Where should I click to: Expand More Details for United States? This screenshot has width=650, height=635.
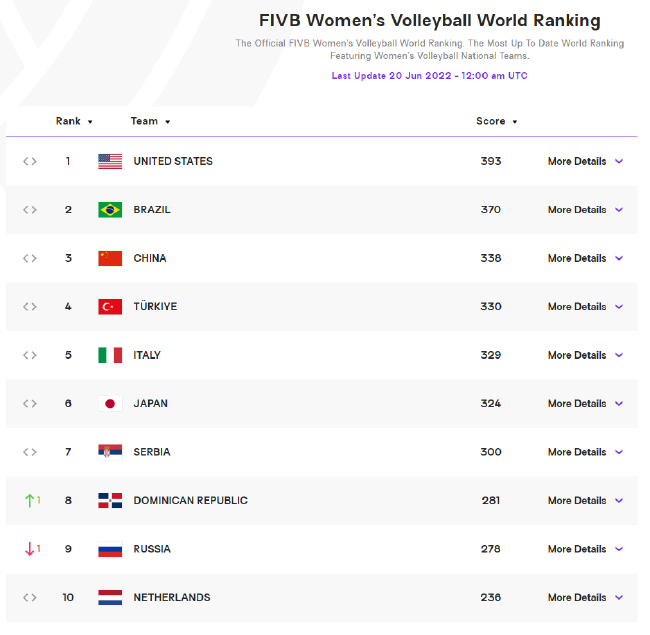[x=585, y=161]
